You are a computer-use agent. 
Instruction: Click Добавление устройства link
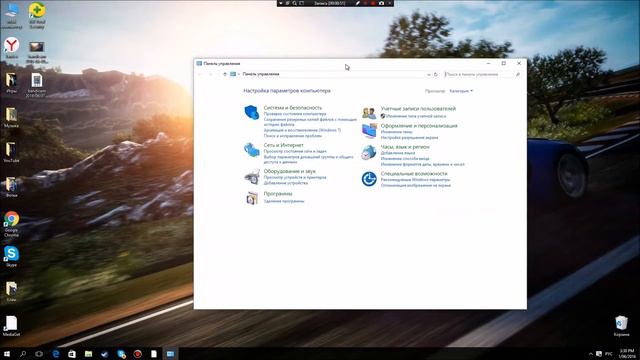click(286, 183)
